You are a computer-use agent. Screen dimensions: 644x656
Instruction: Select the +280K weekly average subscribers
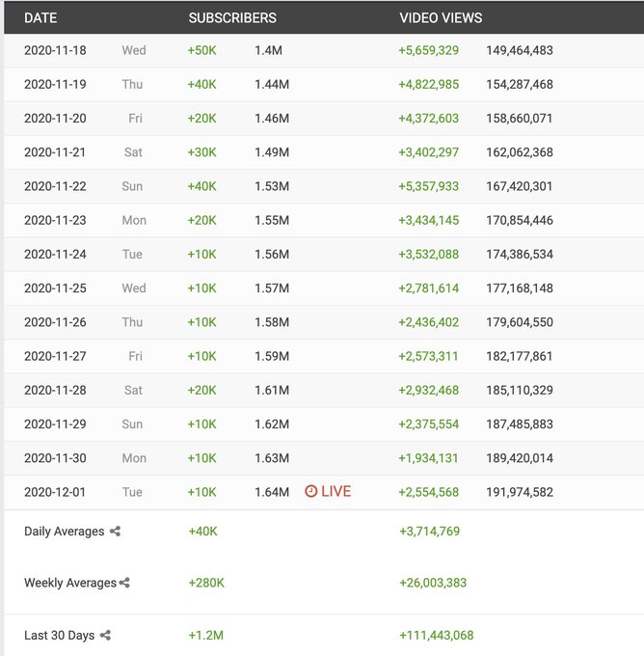(x=206, y=583)
